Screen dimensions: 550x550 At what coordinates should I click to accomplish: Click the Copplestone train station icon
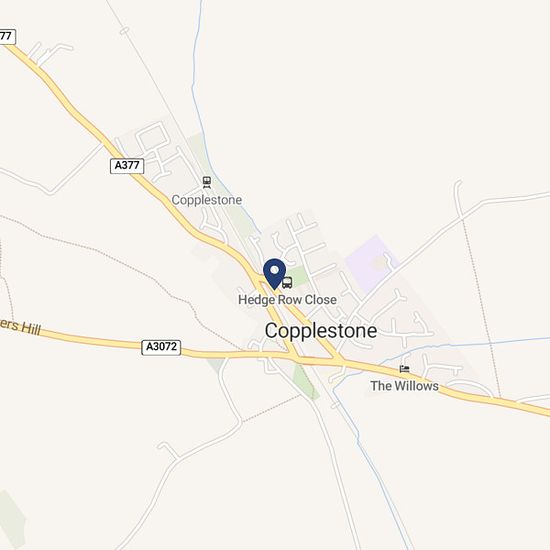(207, 182)
